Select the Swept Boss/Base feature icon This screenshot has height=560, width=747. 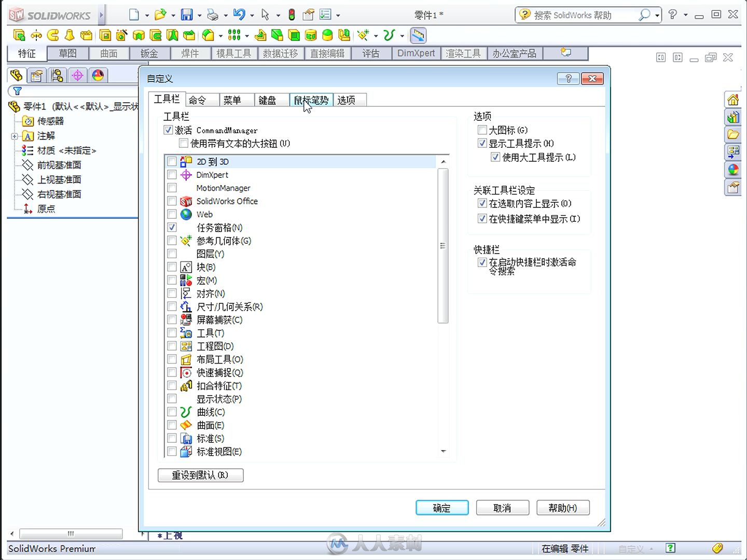click(53, 35)
